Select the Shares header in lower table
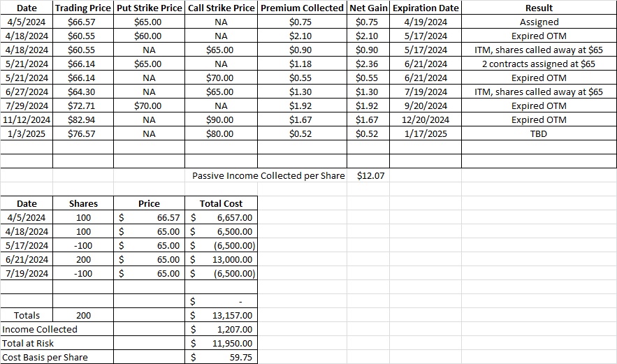 click(x=83, y=203)
